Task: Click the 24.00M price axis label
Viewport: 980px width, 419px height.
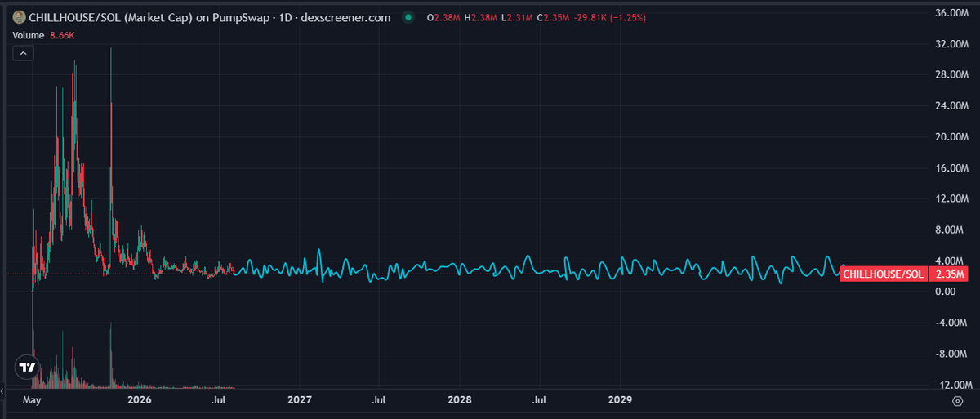Action: tap(952, 106)
